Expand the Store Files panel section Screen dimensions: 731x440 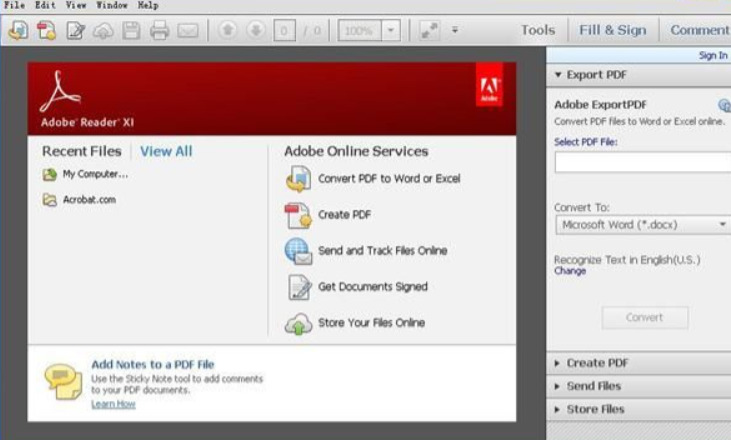click(x=639, y=409)
